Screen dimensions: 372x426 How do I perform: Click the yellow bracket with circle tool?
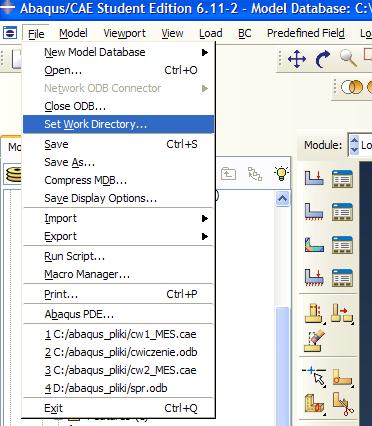coord(342,377)
